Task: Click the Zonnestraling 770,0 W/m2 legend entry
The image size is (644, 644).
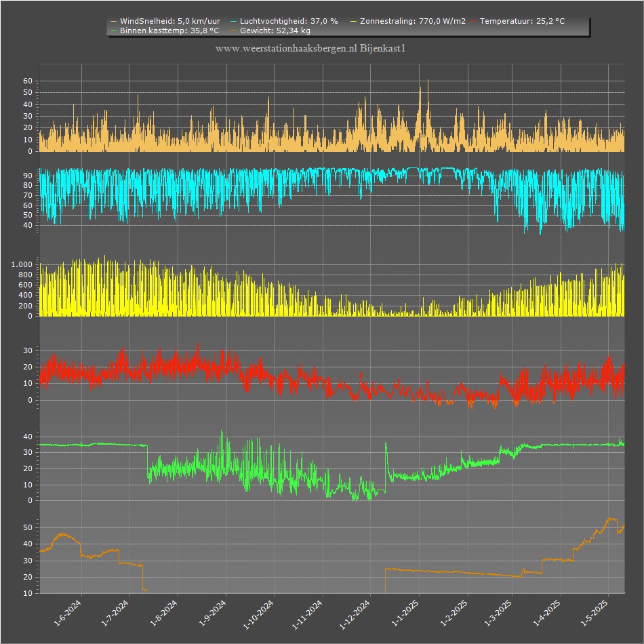Action: coord(408,22)
